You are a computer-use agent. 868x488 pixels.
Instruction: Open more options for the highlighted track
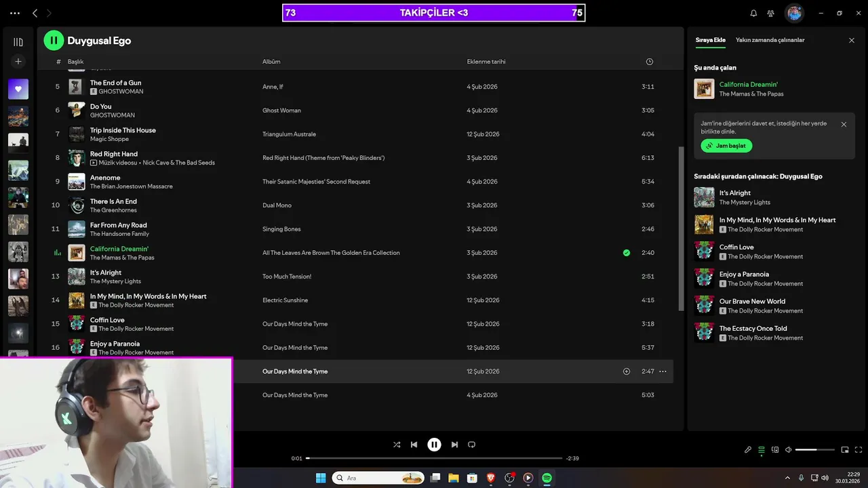pos(663,371)
